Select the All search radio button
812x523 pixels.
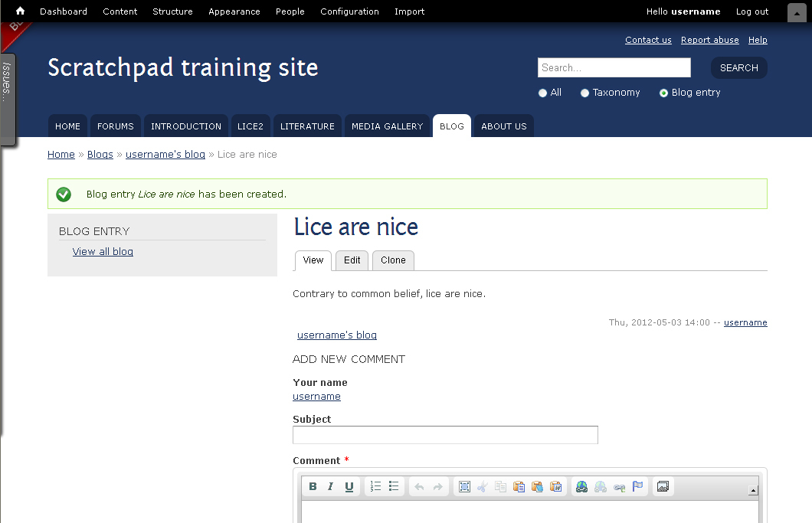(x=542, y=93)
